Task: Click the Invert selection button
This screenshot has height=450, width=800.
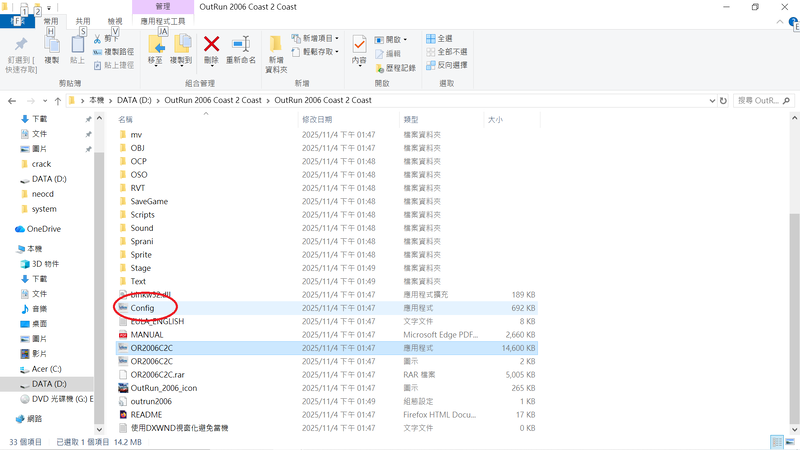Action: (446, 65)
